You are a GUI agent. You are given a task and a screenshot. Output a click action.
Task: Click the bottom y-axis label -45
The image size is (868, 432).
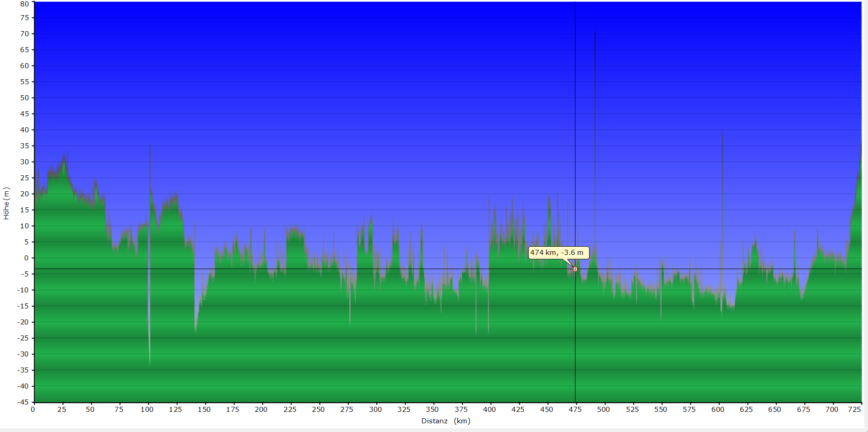click(x=23, y=402)
